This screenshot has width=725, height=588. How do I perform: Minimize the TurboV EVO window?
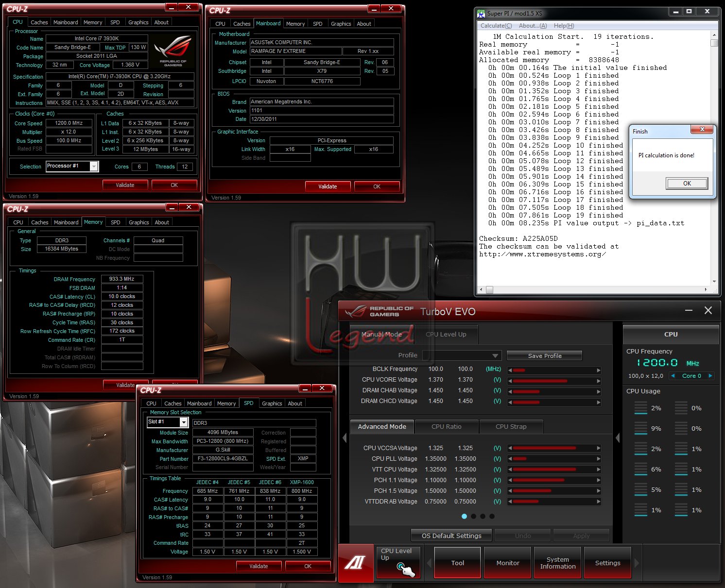pos(689,310)
